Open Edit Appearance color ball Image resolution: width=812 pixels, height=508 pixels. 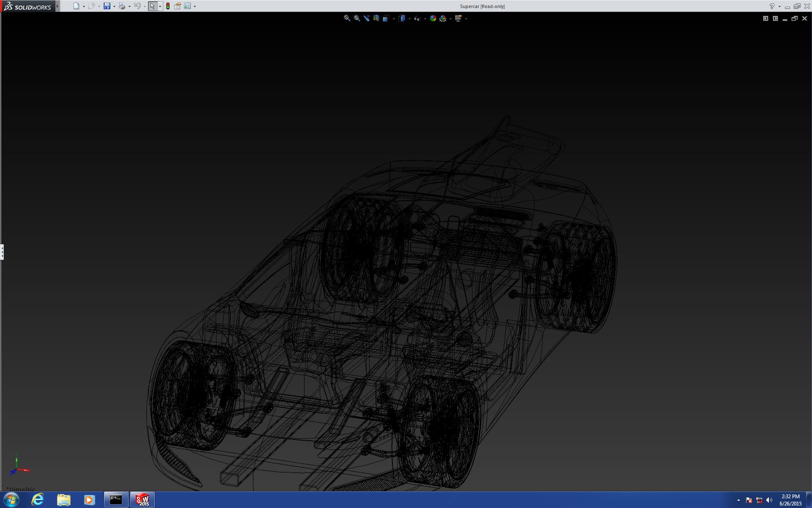[x=433, y=18]
